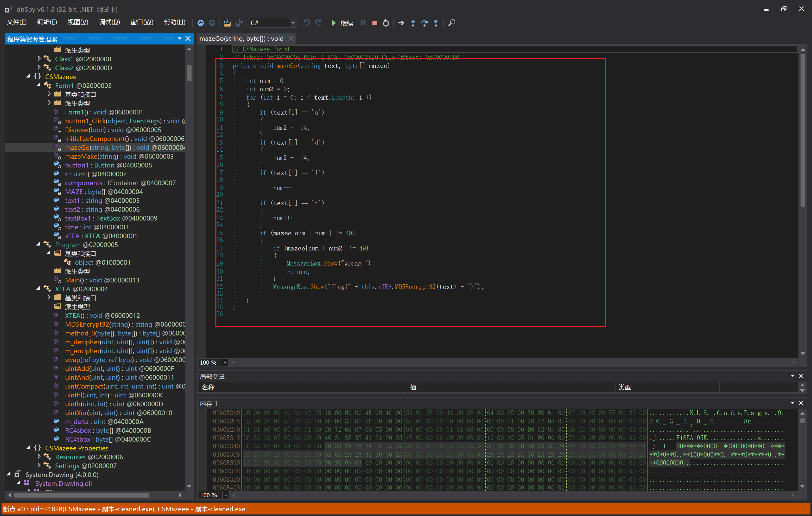812x516 pixels.
Task: Expand the Resources @02000006 node
Action: click(39, 456)
